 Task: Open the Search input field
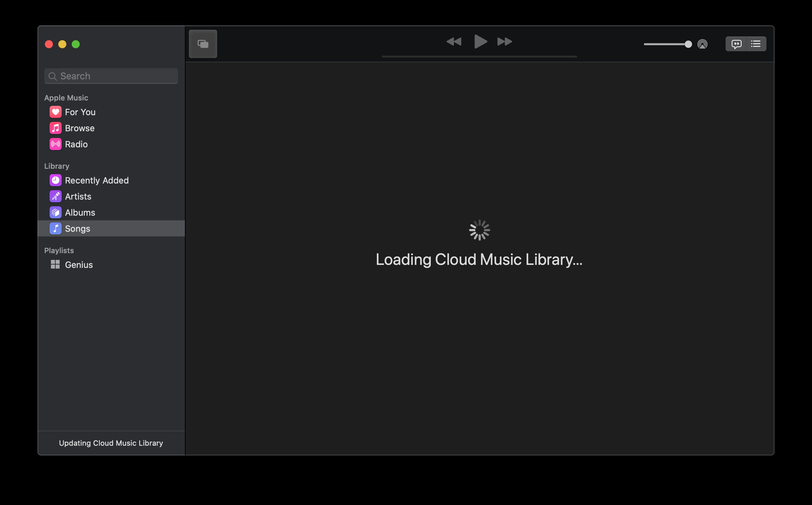click(x=111, y=76)
